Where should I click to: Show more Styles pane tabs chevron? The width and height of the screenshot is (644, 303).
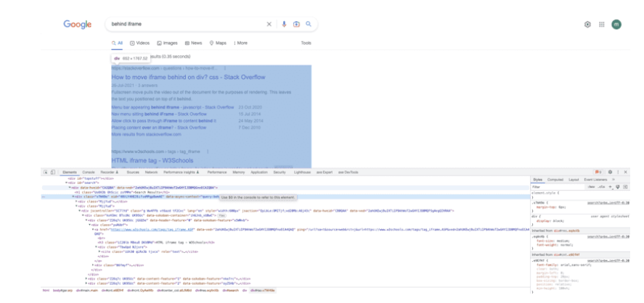[614, 179]
